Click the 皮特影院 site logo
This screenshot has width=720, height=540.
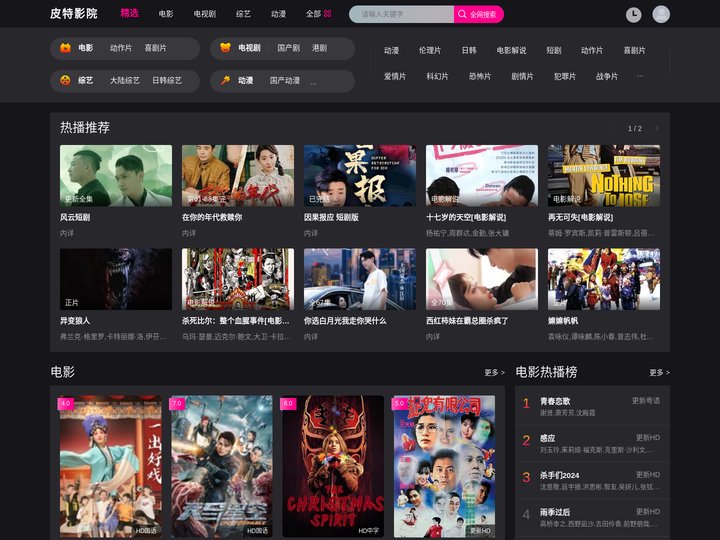(74, 13)
